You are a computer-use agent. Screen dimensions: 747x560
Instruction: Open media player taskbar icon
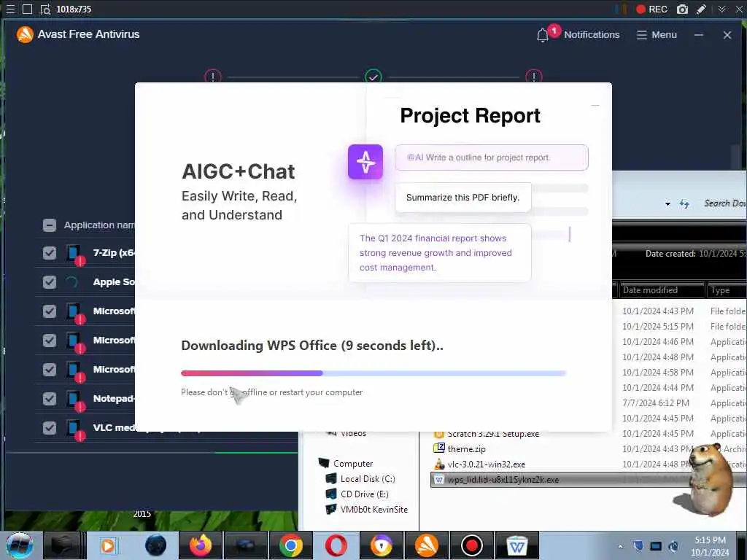(109, 545)
